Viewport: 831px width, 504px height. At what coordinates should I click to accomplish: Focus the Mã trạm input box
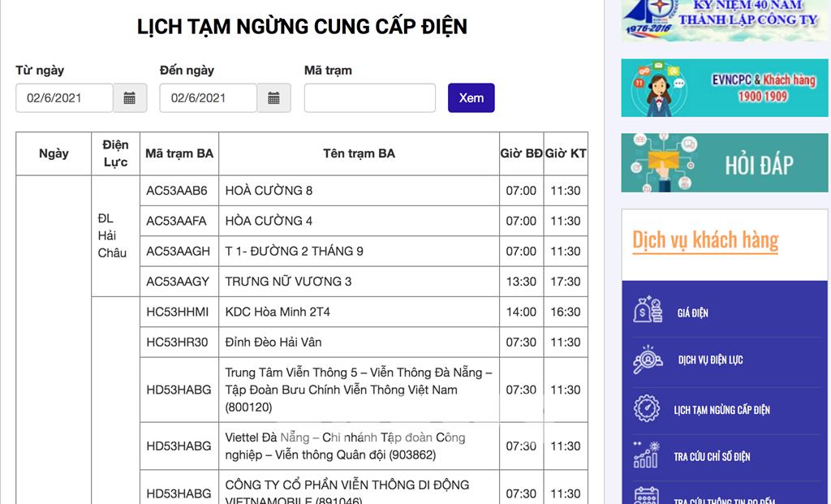(x=370, y=98)
